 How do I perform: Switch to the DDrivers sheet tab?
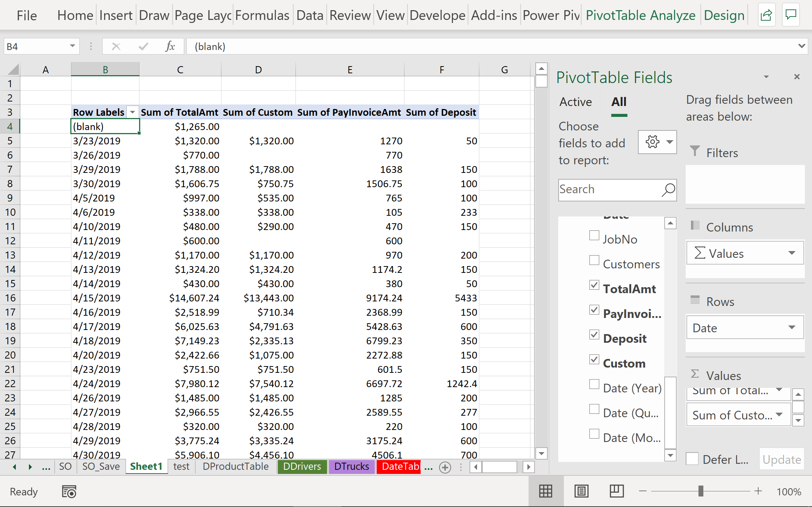click(302, 466)
